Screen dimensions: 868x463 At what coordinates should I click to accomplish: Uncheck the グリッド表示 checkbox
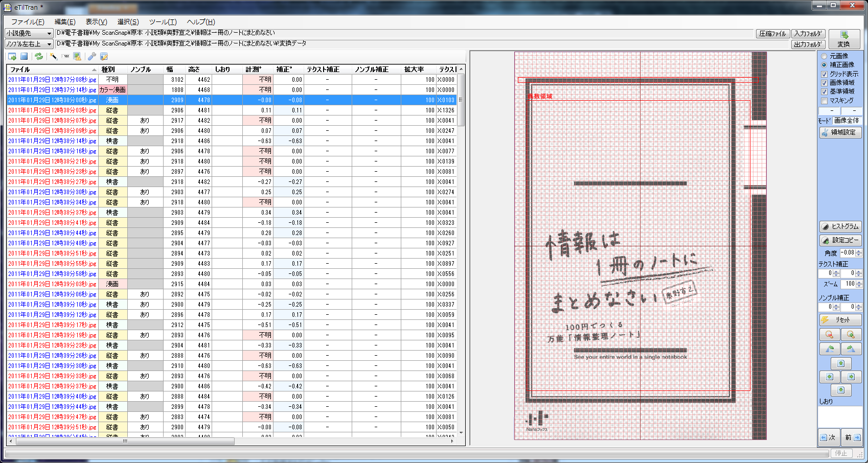(824, 74)
